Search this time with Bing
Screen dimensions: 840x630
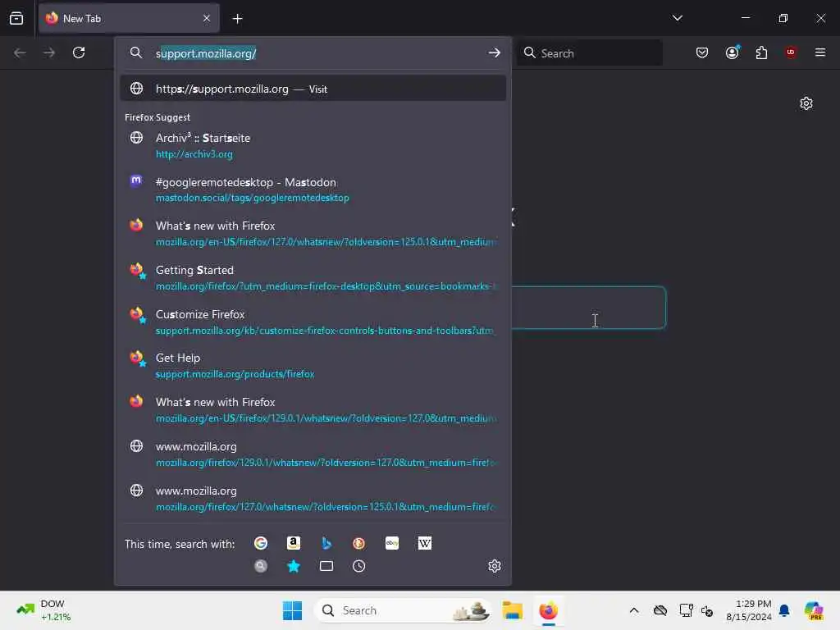click(x=326, y=543)
